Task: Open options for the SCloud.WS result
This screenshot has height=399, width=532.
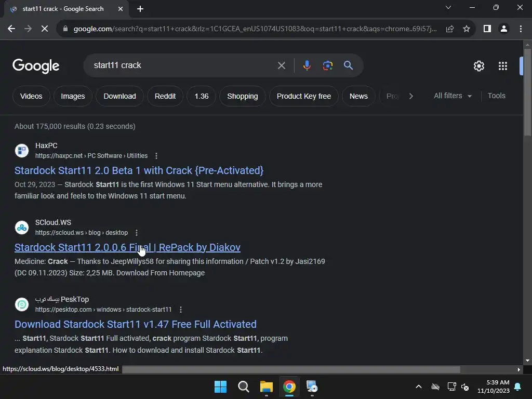Action: [137, 233]
